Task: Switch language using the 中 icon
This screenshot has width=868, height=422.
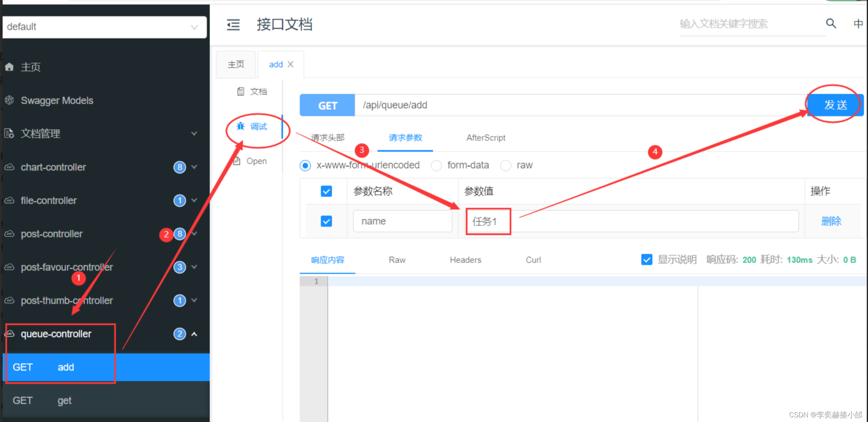Action: point(858,24)
